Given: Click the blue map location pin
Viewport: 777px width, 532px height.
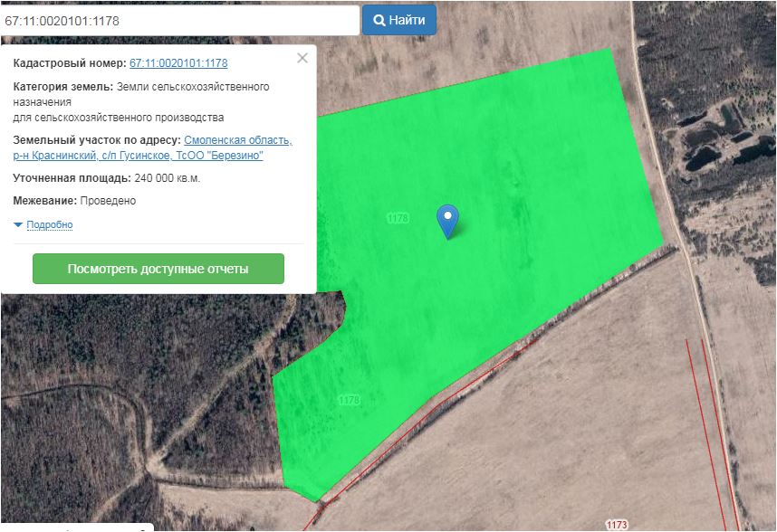Looking at the screenshot, I should click(x=447, y=221).
